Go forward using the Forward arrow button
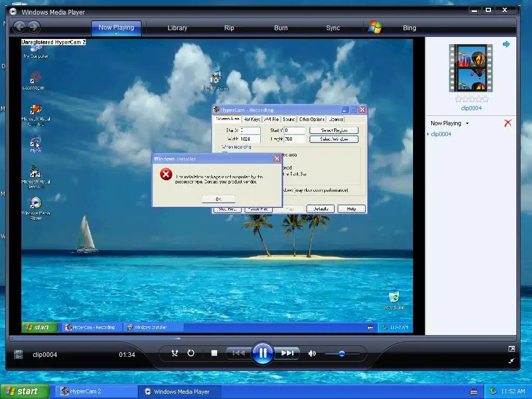The height and width of the screenshot is (399, 532). coord(34,27)
